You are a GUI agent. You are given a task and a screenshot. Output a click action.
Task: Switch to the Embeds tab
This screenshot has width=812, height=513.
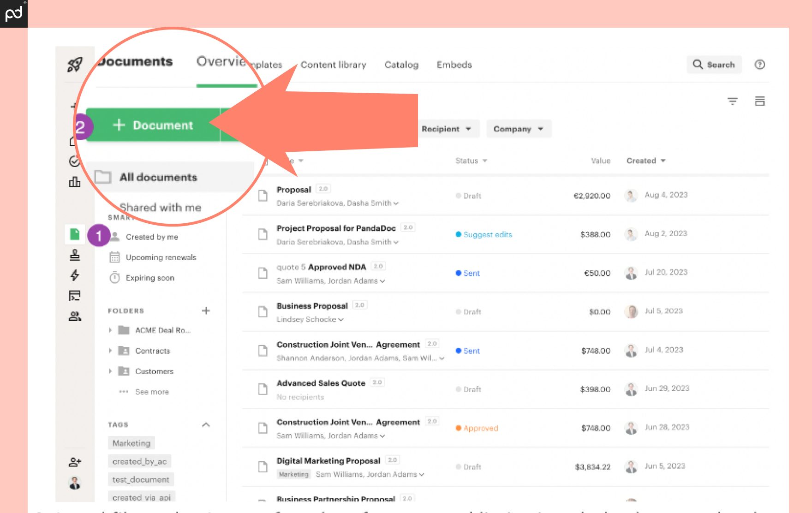[x=454, y=65]
